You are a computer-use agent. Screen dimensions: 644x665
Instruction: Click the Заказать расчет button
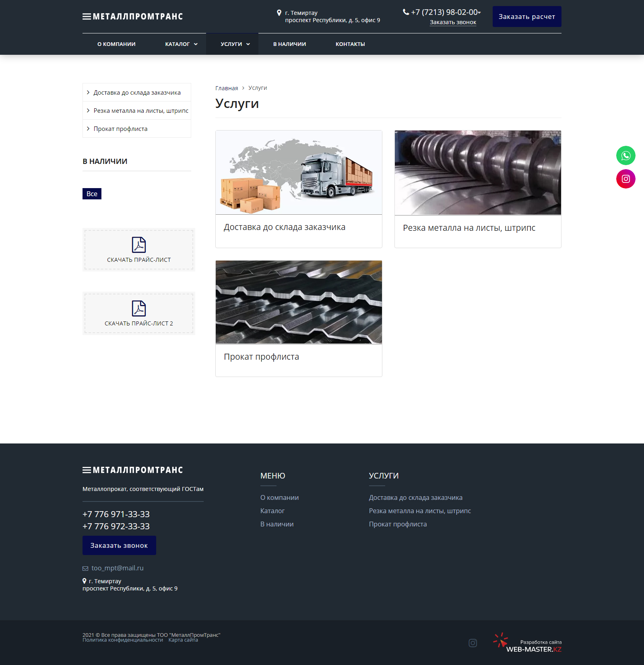pyautogui.click(x=527, y=17)
